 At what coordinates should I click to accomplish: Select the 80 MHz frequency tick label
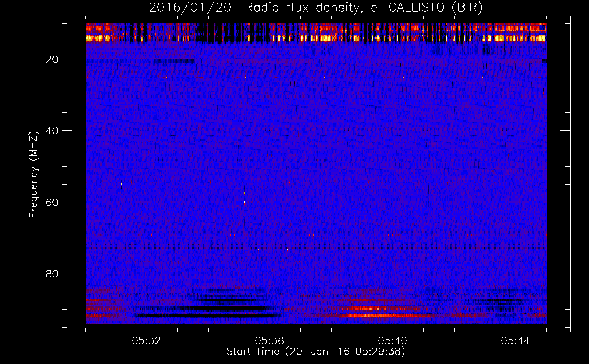[52, 274]
